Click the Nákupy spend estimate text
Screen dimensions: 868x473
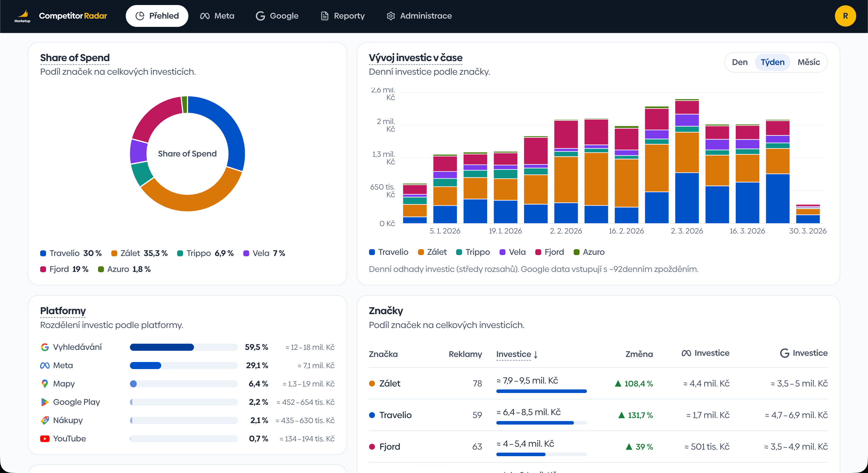tap(305, 420)
